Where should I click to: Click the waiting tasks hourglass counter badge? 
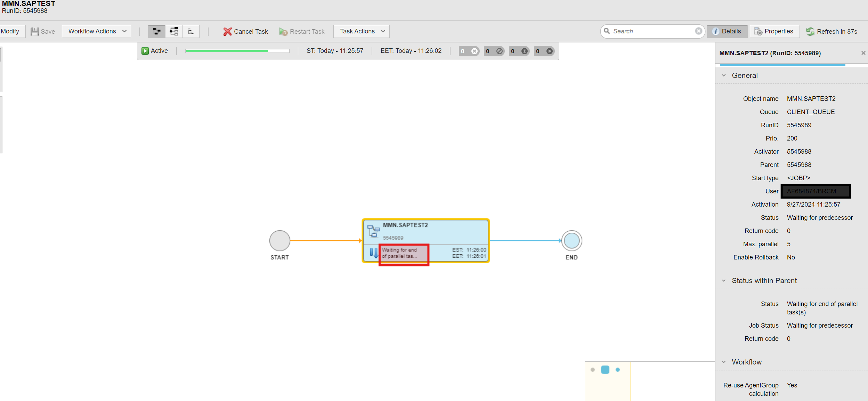tap(519, 51)
